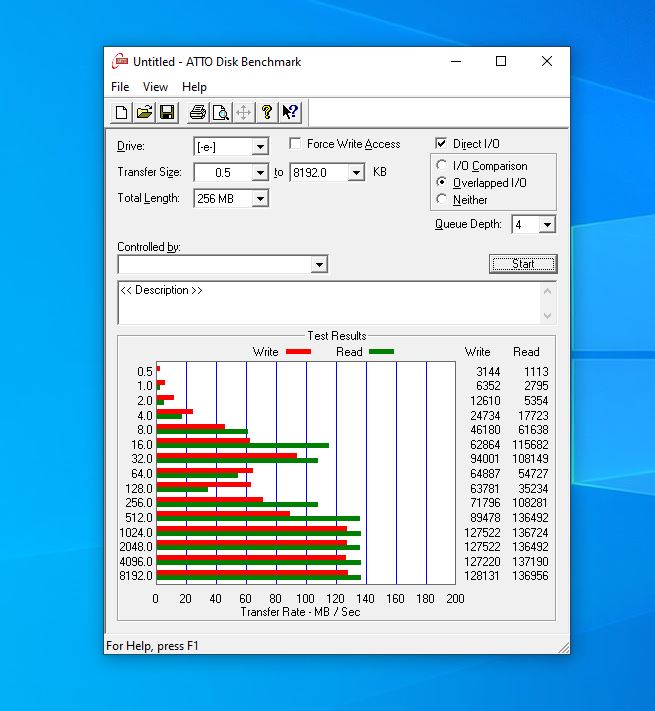Open the File menu

[120, 87]
